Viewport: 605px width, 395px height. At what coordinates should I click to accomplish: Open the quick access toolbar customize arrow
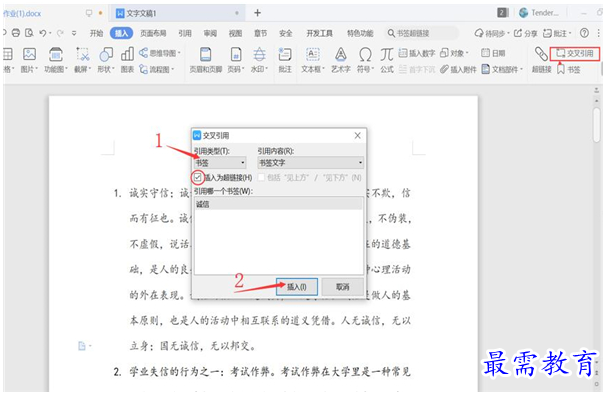pos(74,33)
